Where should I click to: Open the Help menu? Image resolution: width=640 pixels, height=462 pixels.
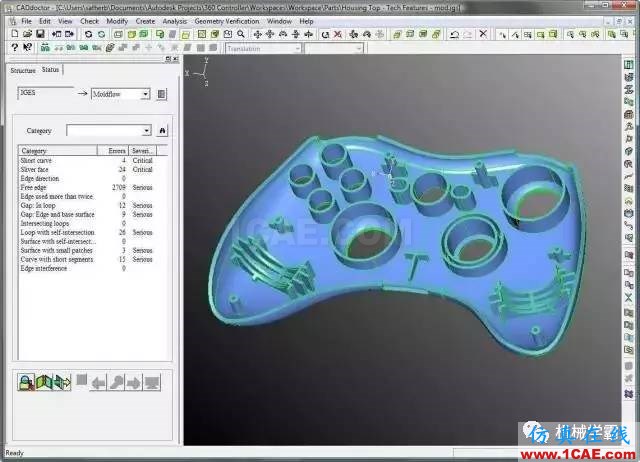point(306,21)
